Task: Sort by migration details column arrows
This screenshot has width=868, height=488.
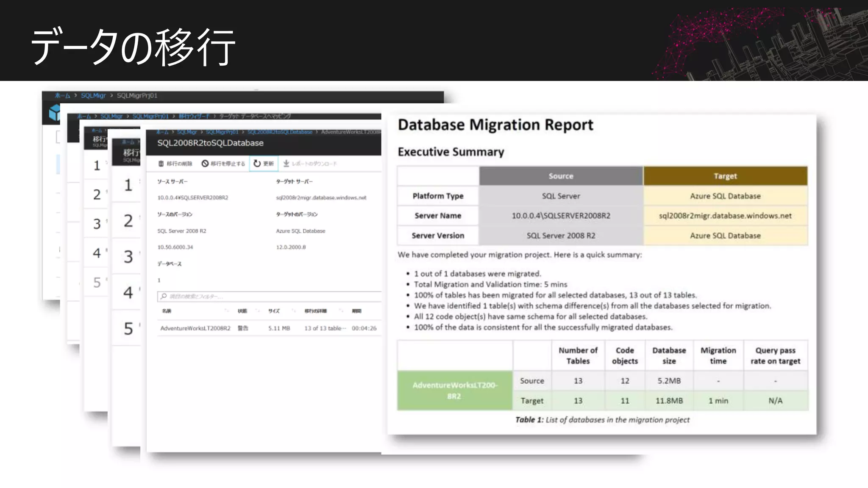Action: click(x=341, y=311)
